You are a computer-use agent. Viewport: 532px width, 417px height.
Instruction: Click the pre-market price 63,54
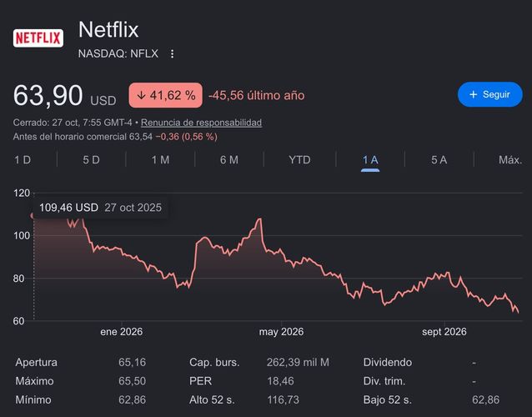(141, 137)
